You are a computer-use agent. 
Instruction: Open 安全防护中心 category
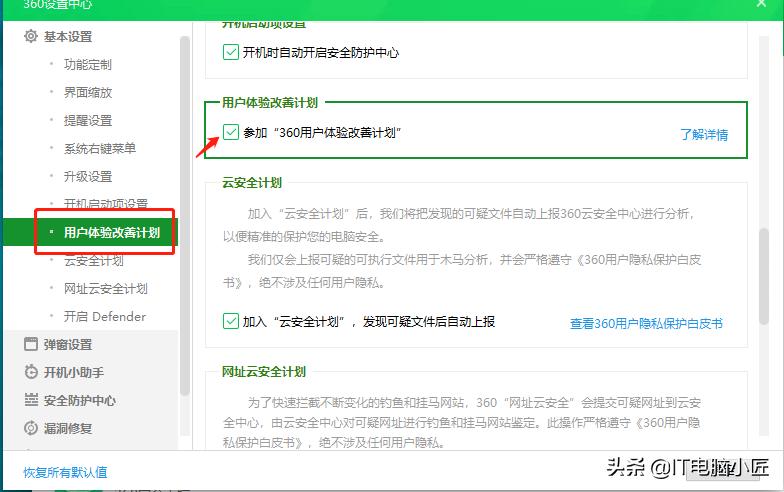tap(80, 400)
